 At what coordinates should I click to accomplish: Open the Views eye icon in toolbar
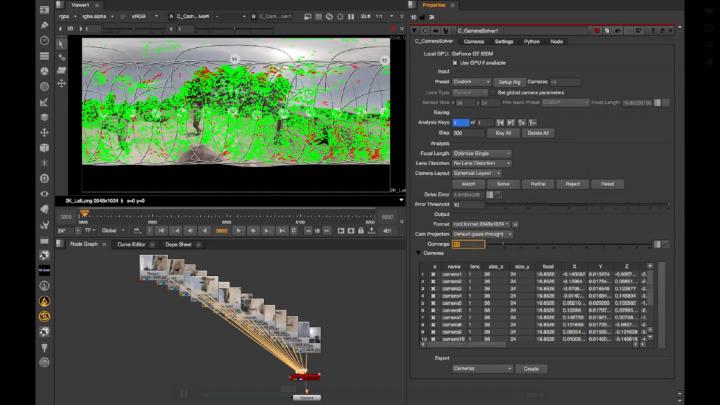[x=45, y=192]
